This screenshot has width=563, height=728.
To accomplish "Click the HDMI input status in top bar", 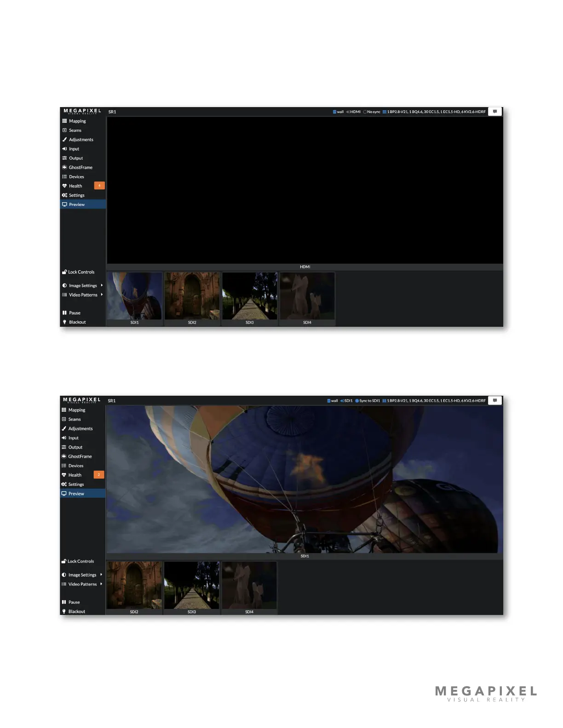I will click(x=353, y=112).
